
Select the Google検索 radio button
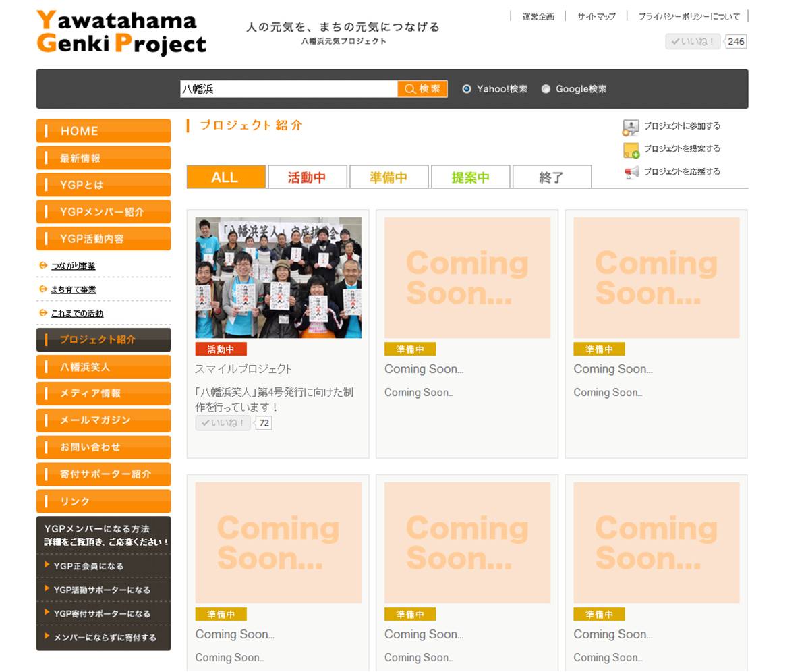(x=546, y=89)
